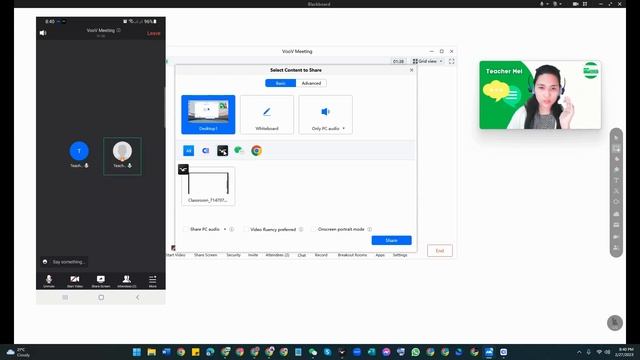Open info icon next to Video fluency preferred

301,229
